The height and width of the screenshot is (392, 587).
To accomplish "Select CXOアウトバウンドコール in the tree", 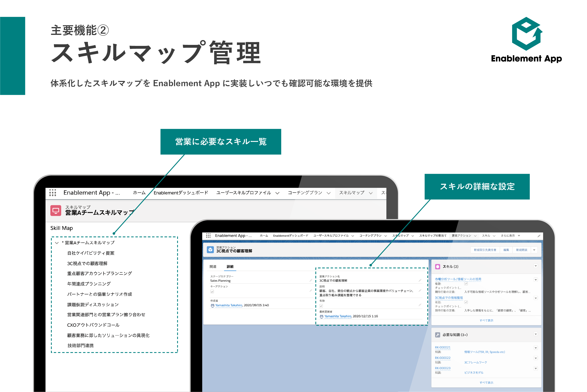I will [x=93, y=325].
